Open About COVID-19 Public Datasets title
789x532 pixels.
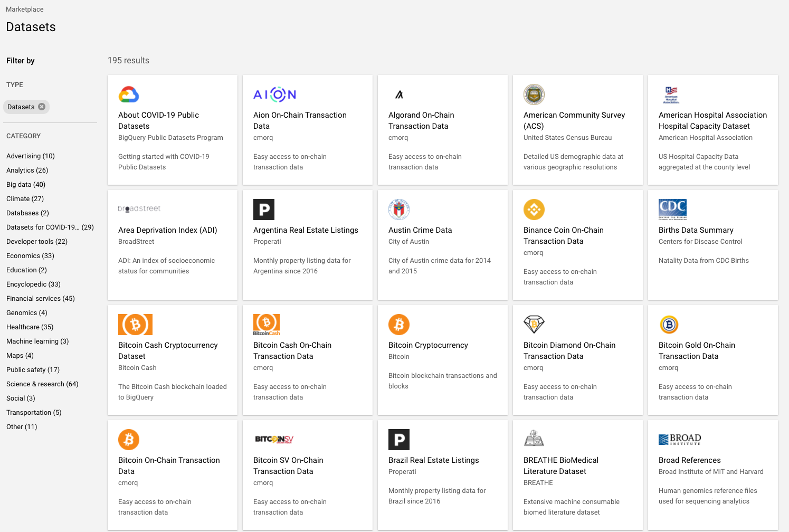coord(158,120)
